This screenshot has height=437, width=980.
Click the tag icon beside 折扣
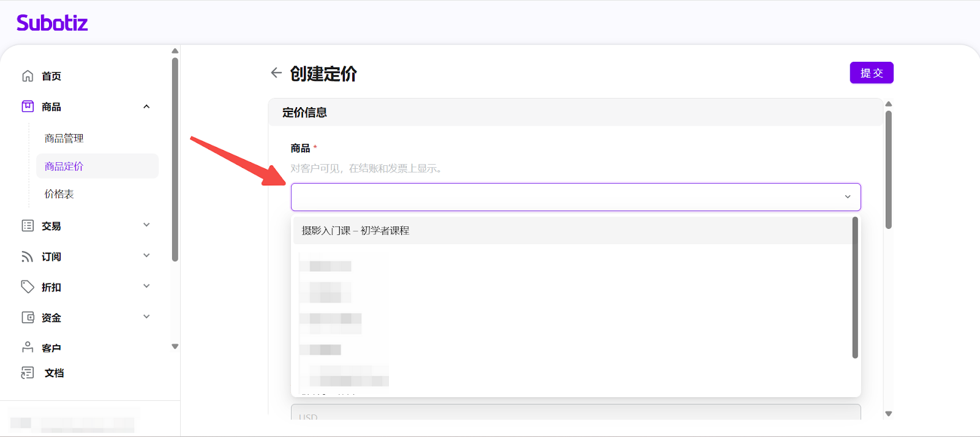point(28,286)
